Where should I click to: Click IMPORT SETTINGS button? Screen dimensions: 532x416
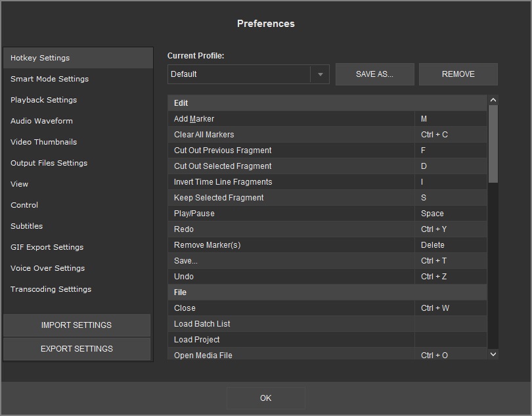[x=77, y=325]
